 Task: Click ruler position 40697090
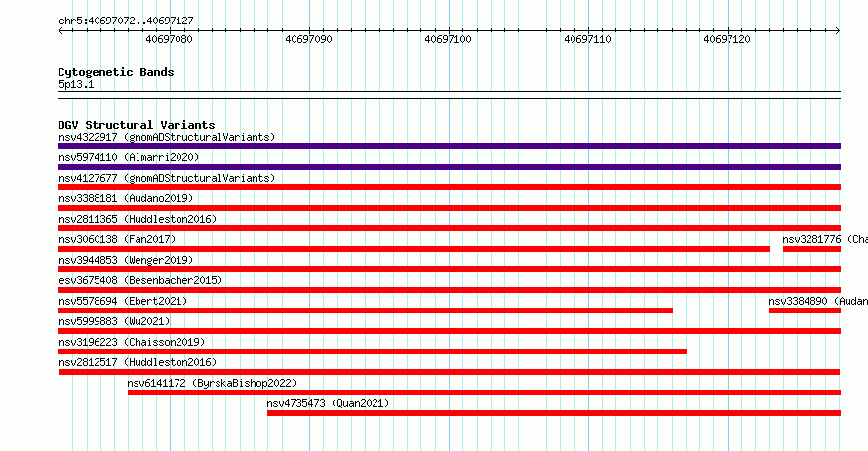coord(308,39)
